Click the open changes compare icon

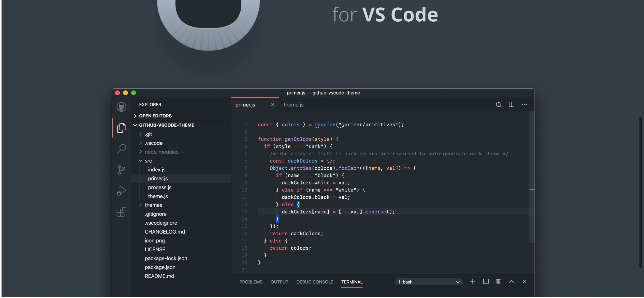pyautogui.click(x=498, y=105)
